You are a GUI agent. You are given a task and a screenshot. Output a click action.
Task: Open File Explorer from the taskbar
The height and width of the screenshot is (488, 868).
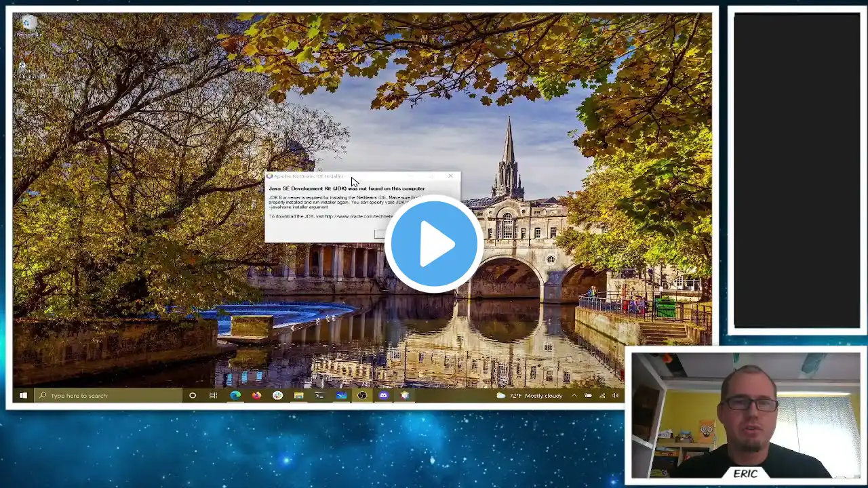tap(298, 395)
